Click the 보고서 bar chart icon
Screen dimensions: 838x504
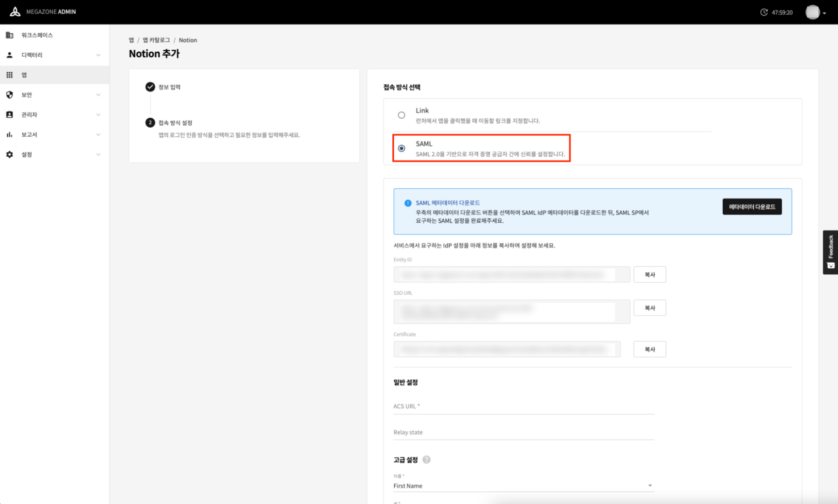point(9,134)
